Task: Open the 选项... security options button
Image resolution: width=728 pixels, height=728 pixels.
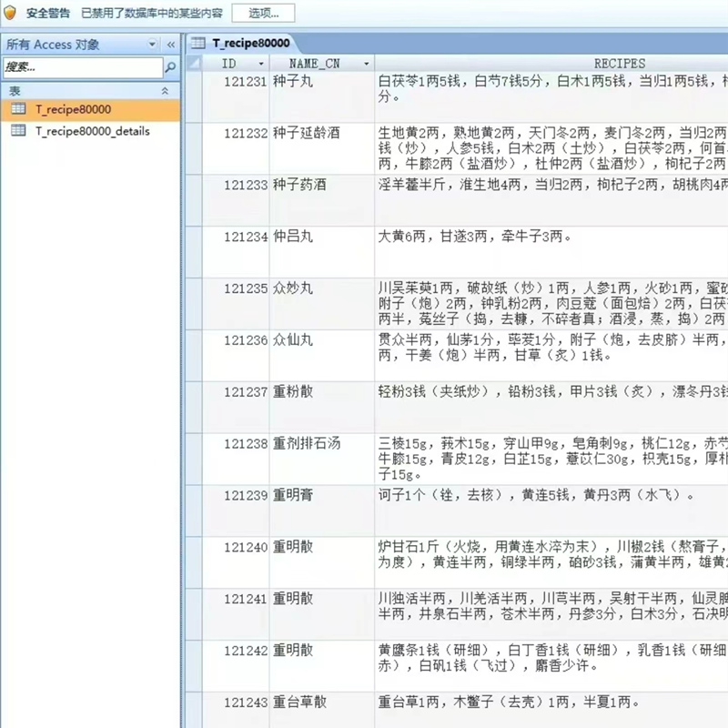Action: pos(263,13)
